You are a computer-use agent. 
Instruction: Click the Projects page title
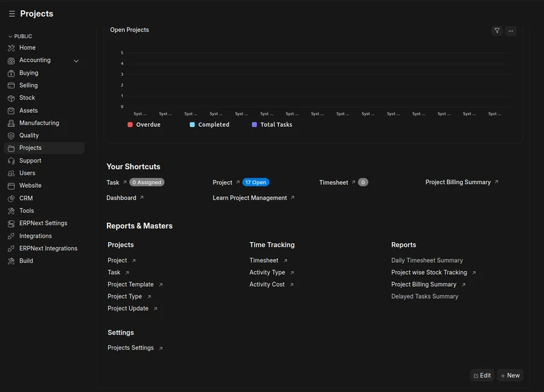point(36,13)
